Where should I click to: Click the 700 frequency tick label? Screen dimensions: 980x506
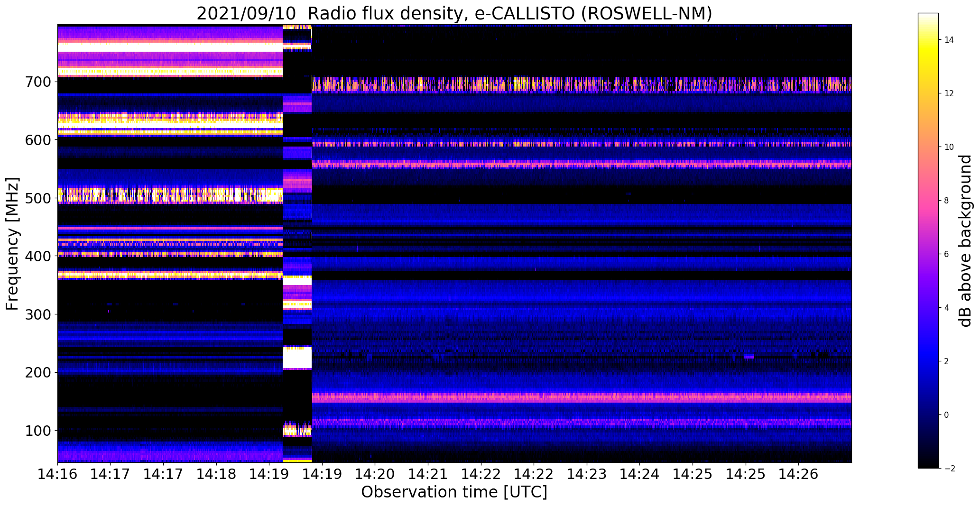click(37, 82)
